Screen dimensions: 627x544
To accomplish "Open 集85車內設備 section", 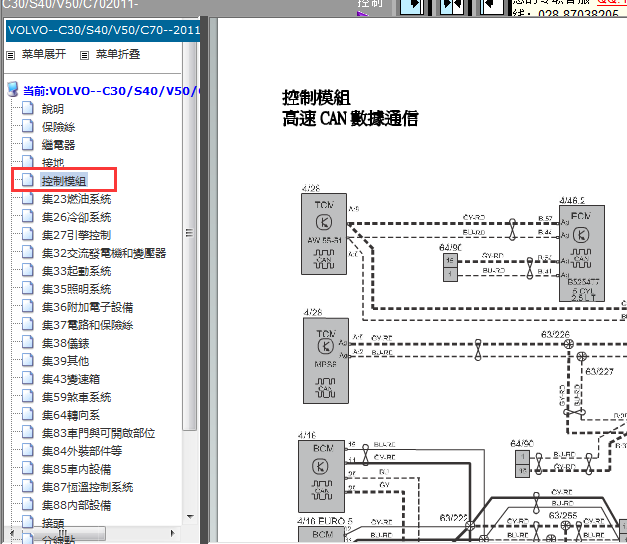I will (76, 469).
